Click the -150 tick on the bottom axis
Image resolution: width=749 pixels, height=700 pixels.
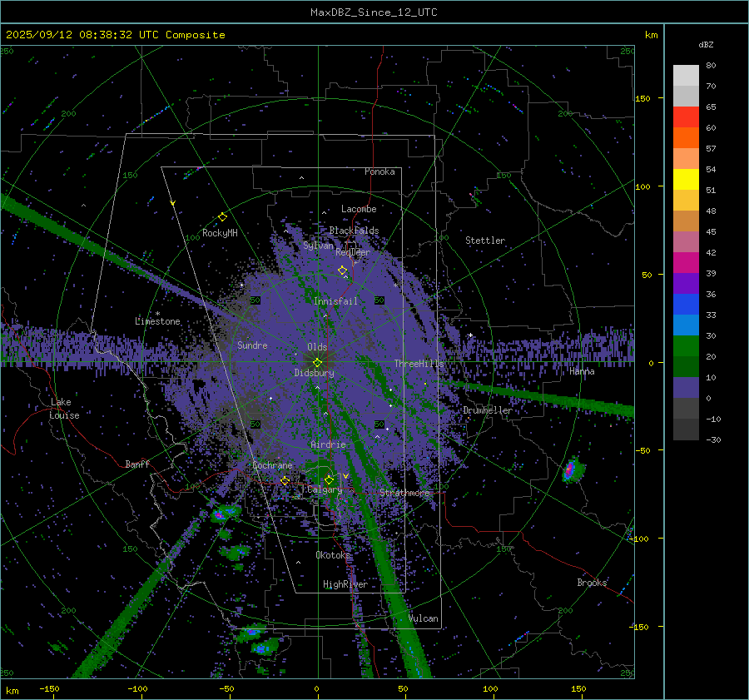49,688
